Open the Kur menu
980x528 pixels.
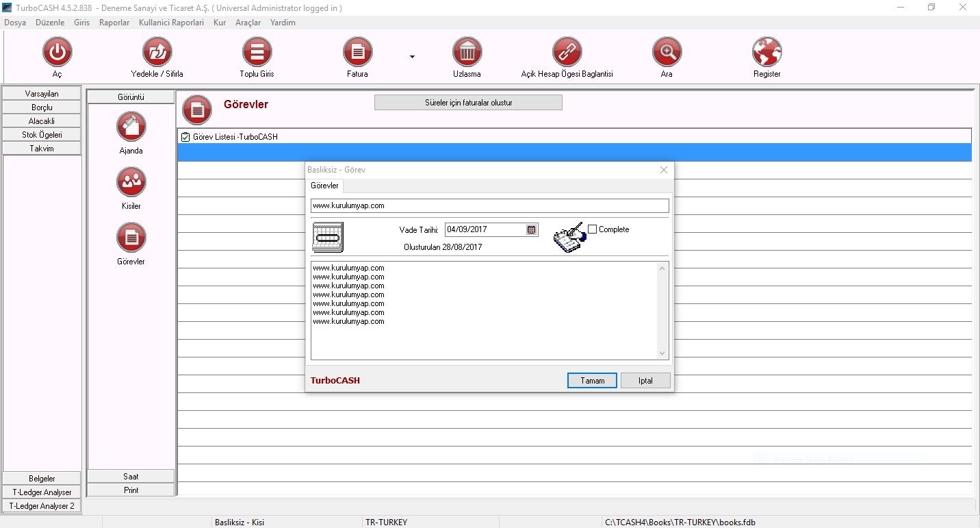[220, 23]
